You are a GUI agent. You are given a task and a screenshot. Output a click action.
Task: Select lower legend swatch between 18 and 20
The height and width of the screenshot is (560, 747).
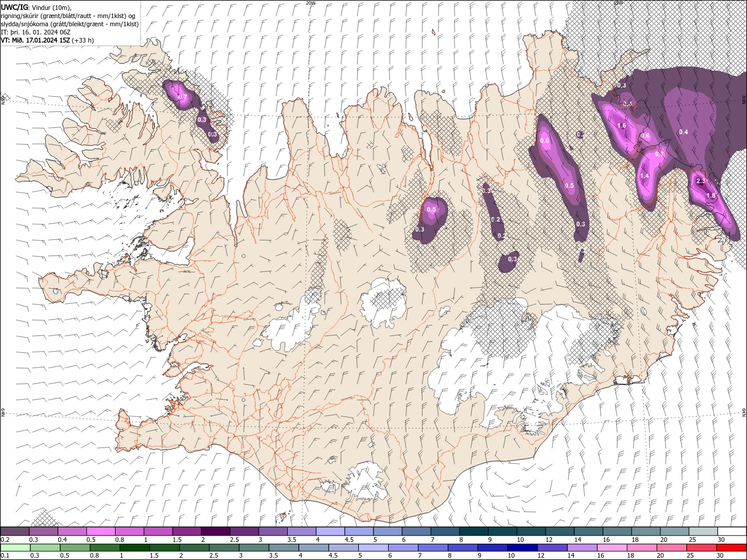[x=642, y=548]
